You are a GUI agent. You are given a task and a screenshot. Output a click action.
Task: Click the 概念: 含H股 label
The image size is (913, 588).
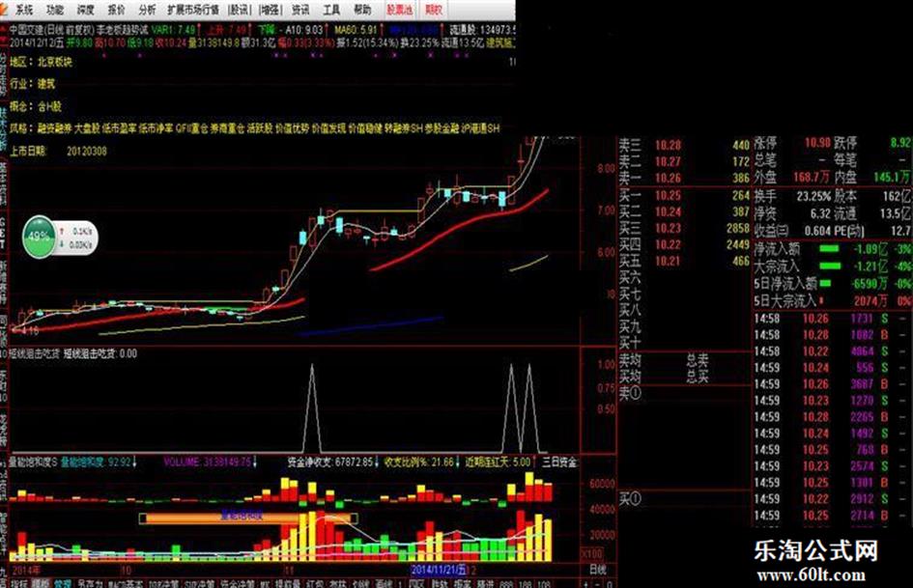(x=36, y=106)
